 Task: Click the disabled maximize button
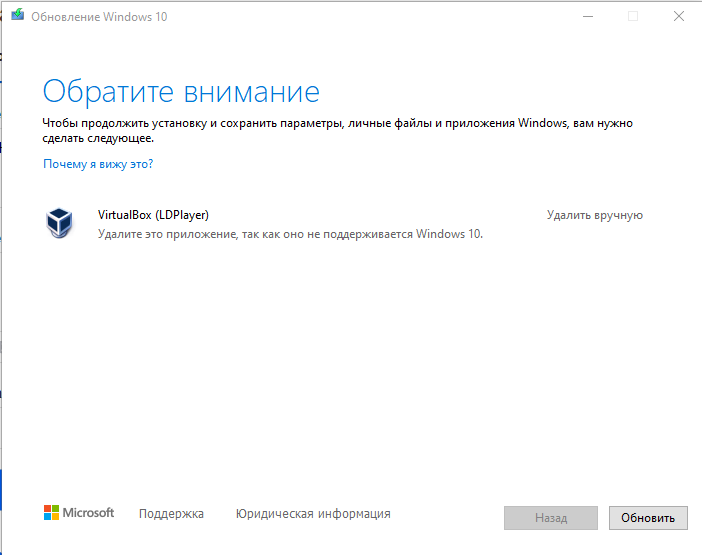point(633,17)
